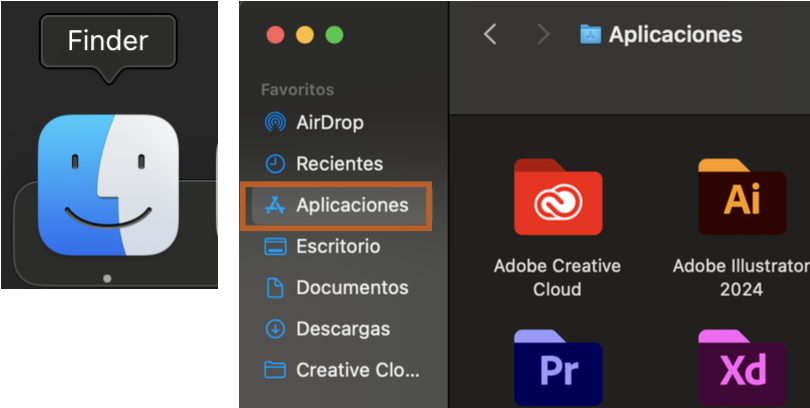Click the forward navigation chevron
The width and height of the screenshot is (810, 408).
coord(543,35)
